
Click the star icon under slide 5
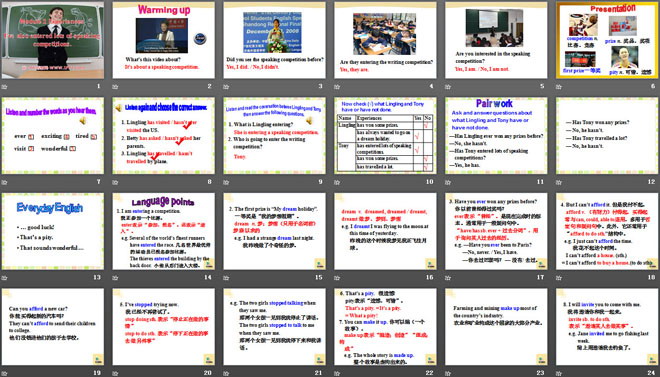click(448, 87)
